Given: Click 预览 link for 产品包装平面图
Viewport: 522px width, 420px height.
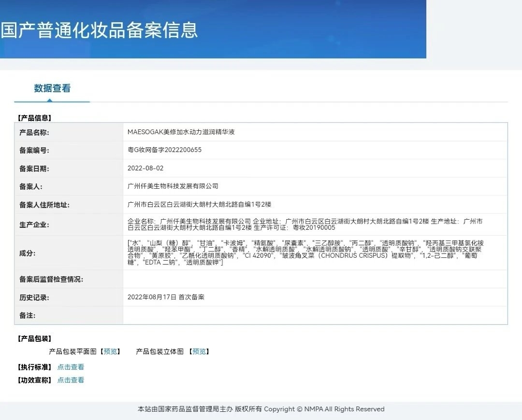Looking at the screenshot, I should 110,351.
